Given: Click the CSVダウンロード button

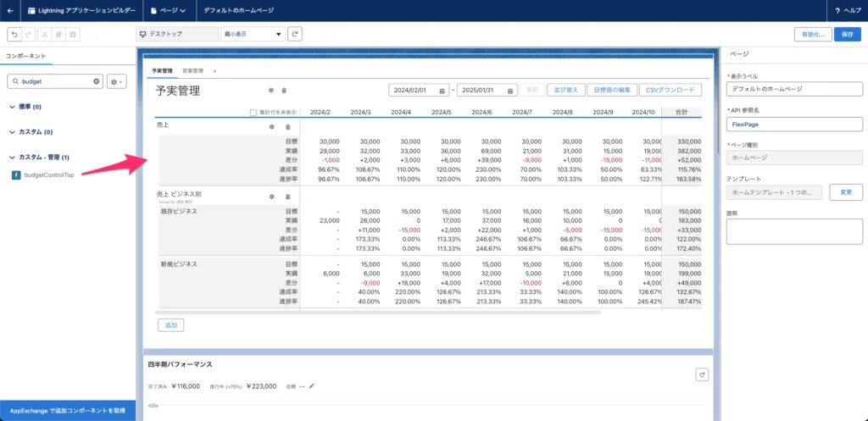Looking at the screenshot, I should point(670,90).
